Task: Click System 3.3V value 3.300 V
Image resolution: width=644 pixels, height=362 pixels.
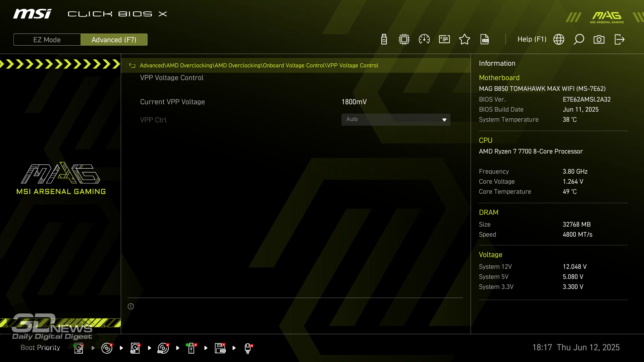Action: pos(573,287)
